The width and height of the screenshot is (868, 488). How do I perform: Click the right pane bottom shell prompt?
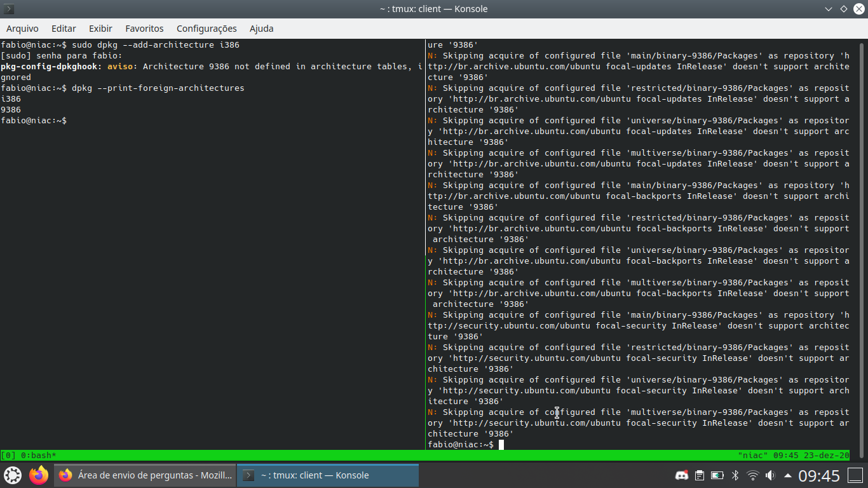click(461, 445)
